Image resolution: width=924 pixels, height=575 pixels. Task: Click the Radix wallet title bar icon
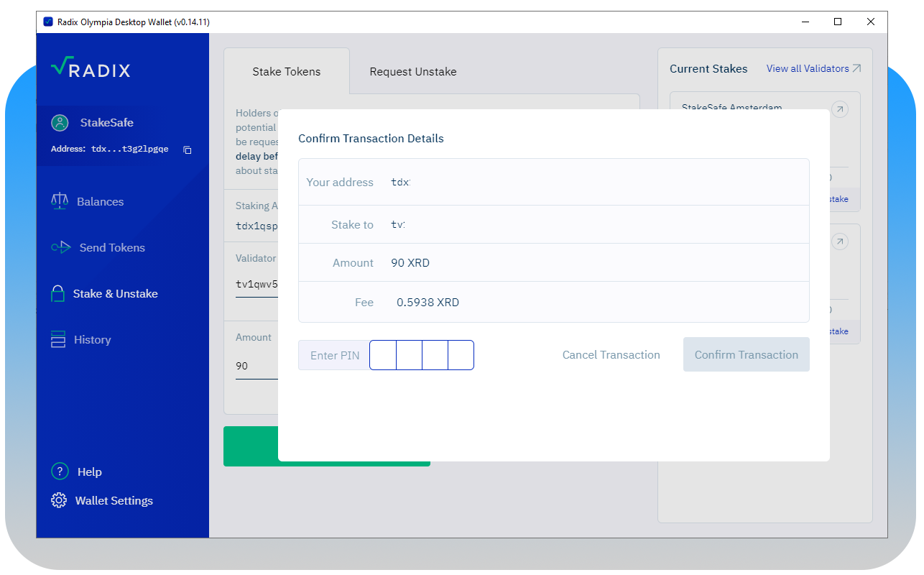pos(48,22)
